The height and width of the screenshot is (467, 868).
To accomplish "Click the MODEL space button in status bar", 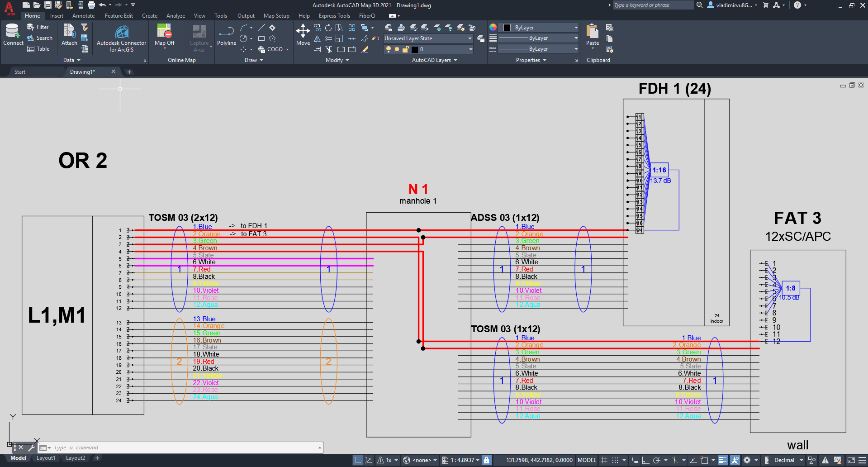I will (x=587, y=460).
